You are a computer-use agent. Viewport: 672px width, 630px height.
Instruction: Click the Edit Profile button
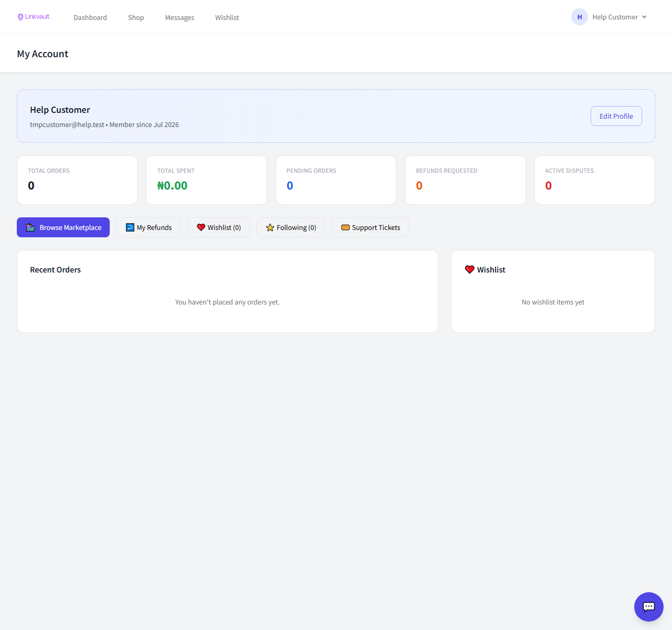[x=616, y=116]
